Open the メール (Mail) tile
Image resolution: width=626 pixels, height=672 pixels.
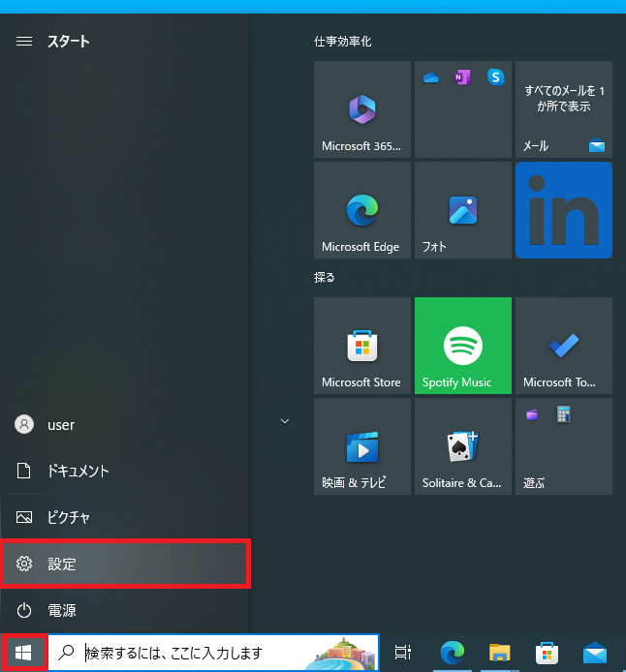pos(563,109)
